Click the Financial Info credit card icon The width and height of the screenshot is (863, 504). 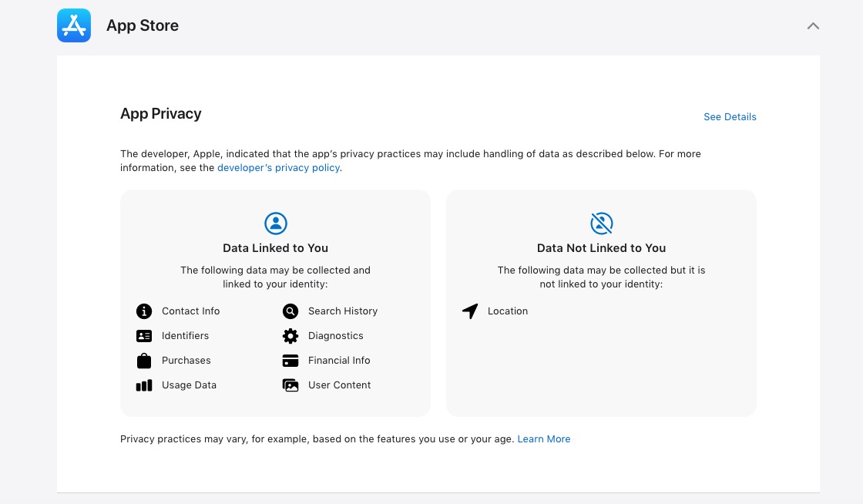290,361
